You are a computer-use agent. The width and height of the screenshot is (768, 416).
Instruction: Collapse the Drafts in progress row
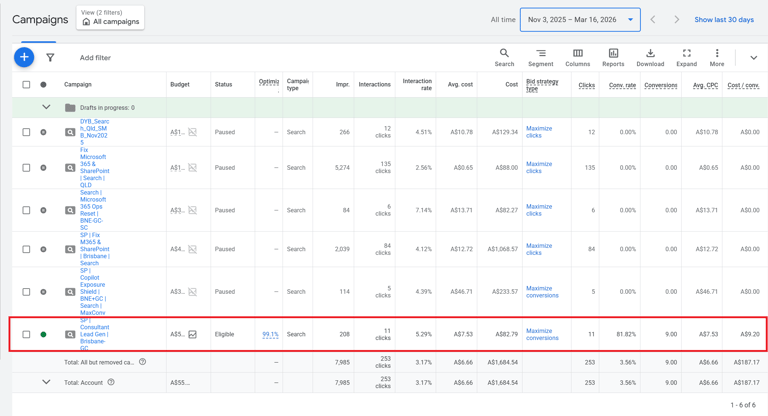click(46, 107)
